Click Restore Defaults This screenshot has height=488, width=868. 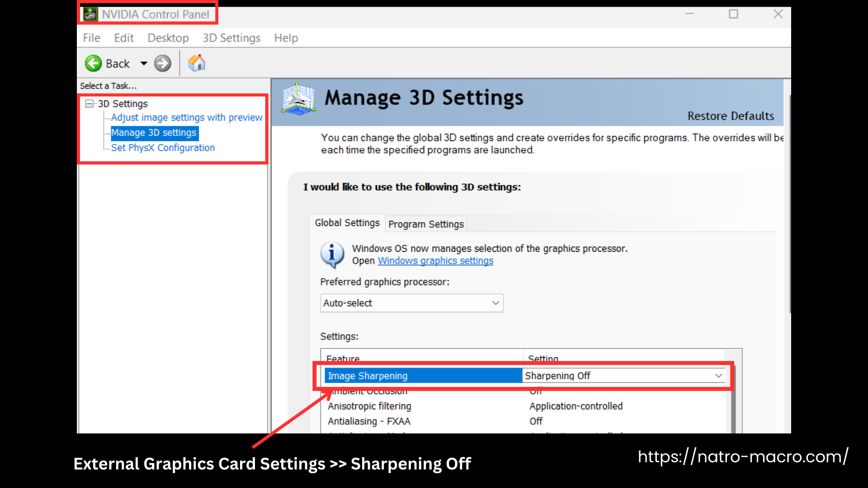(x=731, y=116)
